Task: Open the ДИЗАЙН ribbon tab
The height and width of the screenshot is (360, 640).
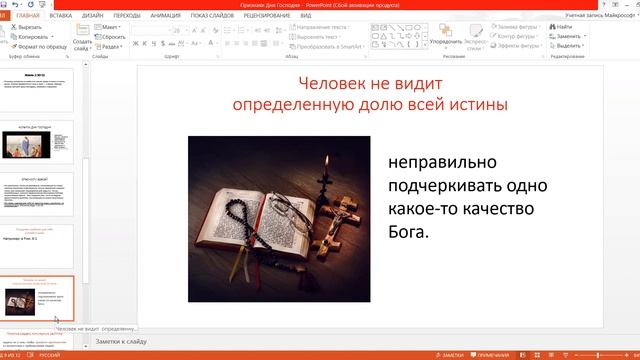Action: pos(93,16)
